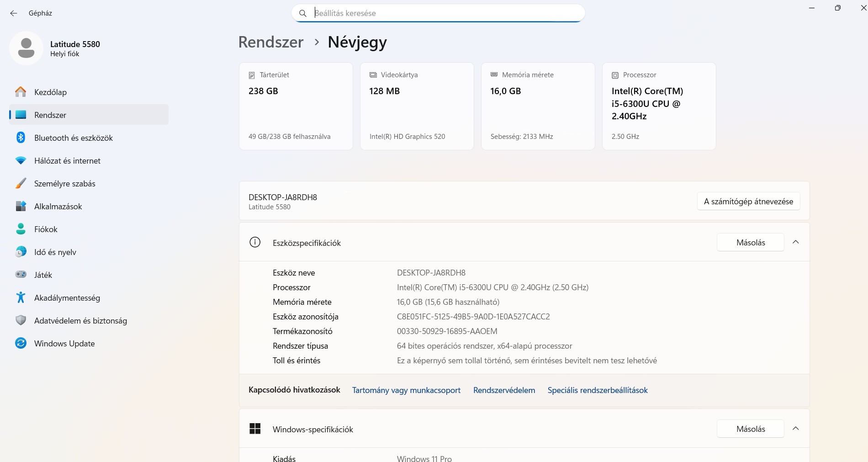Open Kezdőlap via the home icon

[x=21, y=92]
